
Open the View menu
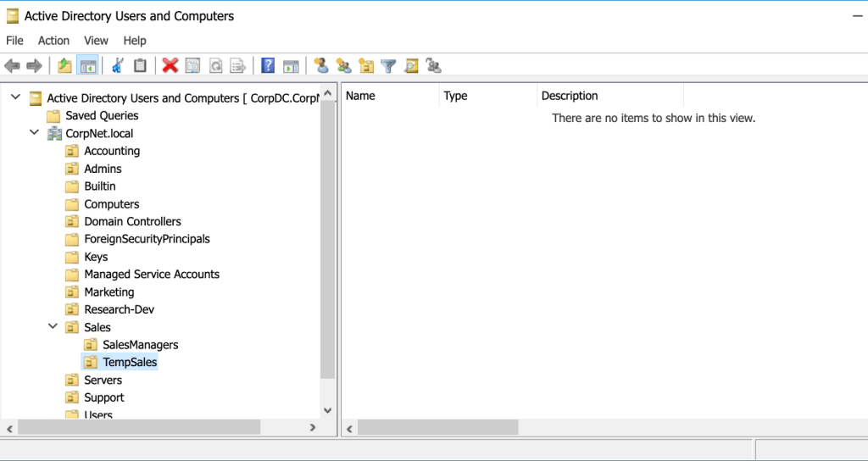[x=96, y=41]
